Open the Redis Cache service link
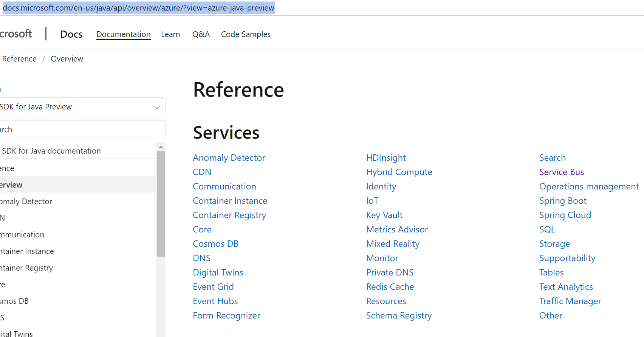 390,287
